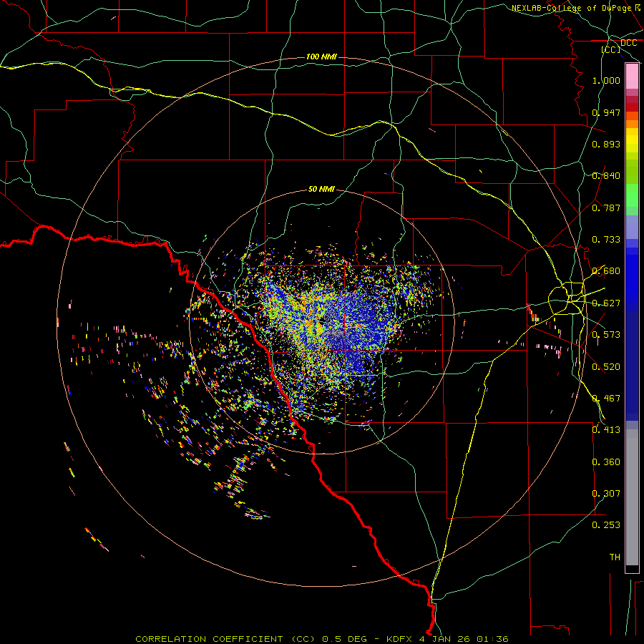Select the 1.000 legend value

[x=606, y=80]
